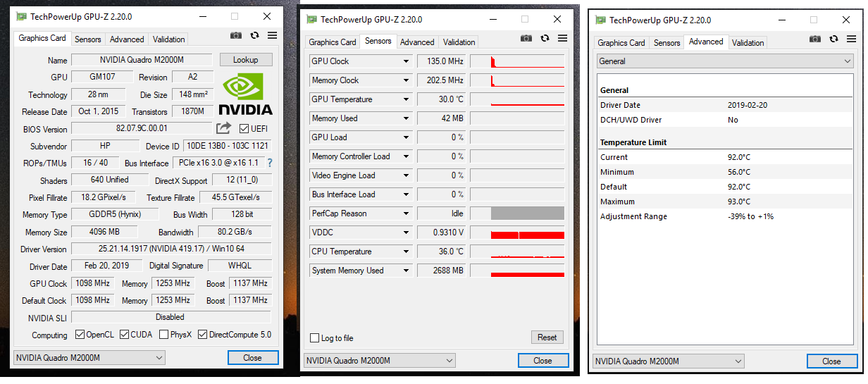Click refresh icon in Graphics Card window

click(x=254, y=35)
